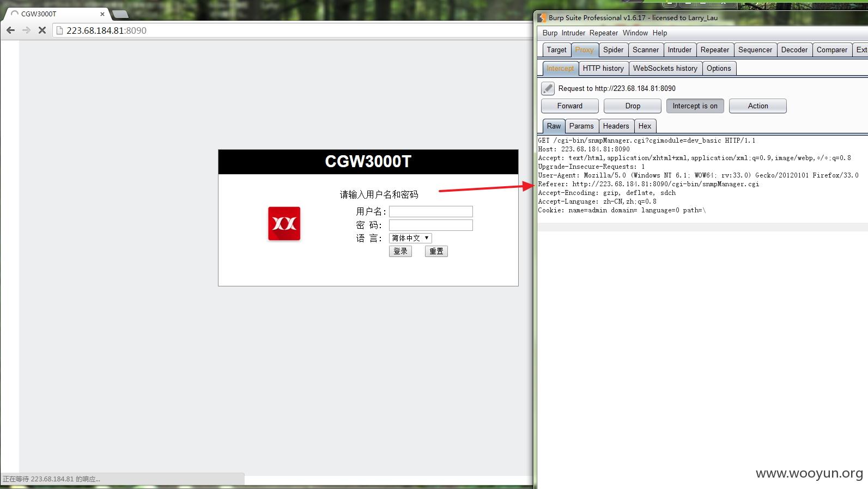This screenshot has width=868, height=489.
Task: Click the User-Agent header line
Action: click(x=698, y=175)
